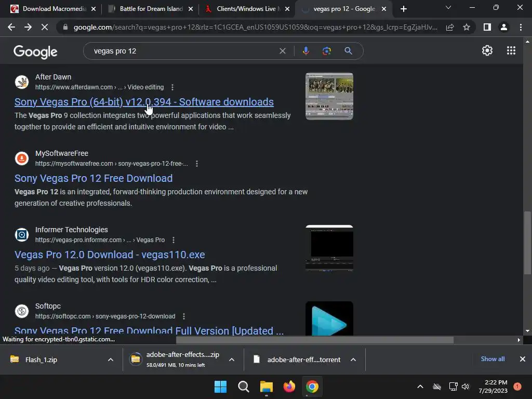This screenshot has height=399, width=532.
Task: Clear the Google search box text
Action: (x=282, y=51)
